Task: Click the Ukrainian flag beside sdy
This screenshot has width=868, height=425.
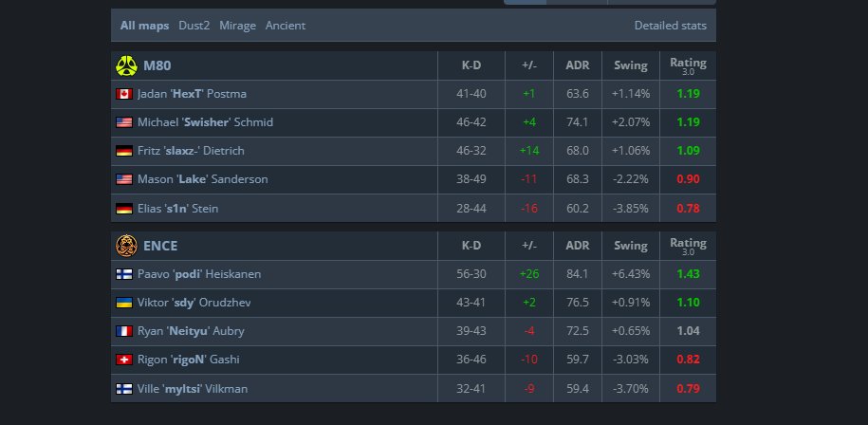Action: point(123,303)
